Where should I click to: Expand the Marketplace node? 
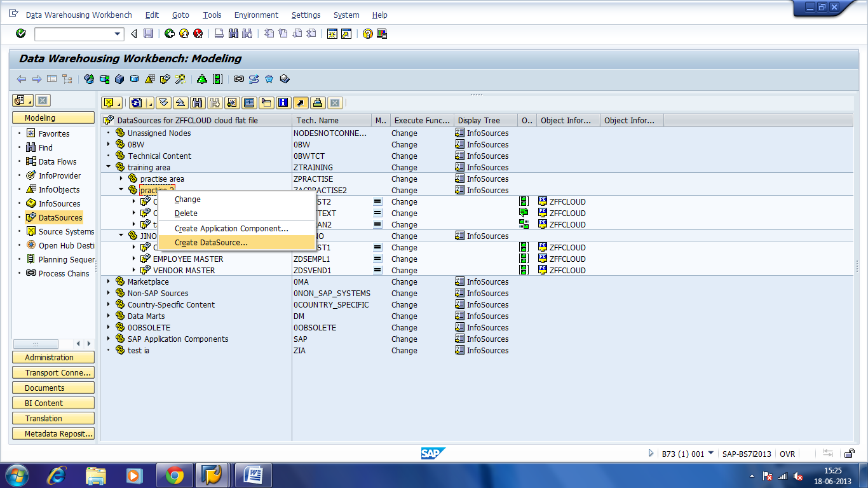point(108,281)
